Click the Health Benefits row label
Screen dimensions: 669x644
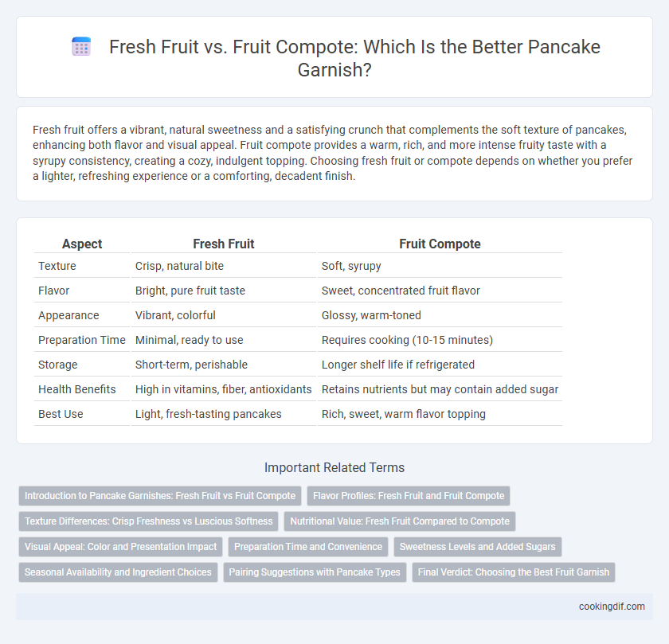pyautogui.click(x=76, y=389)
